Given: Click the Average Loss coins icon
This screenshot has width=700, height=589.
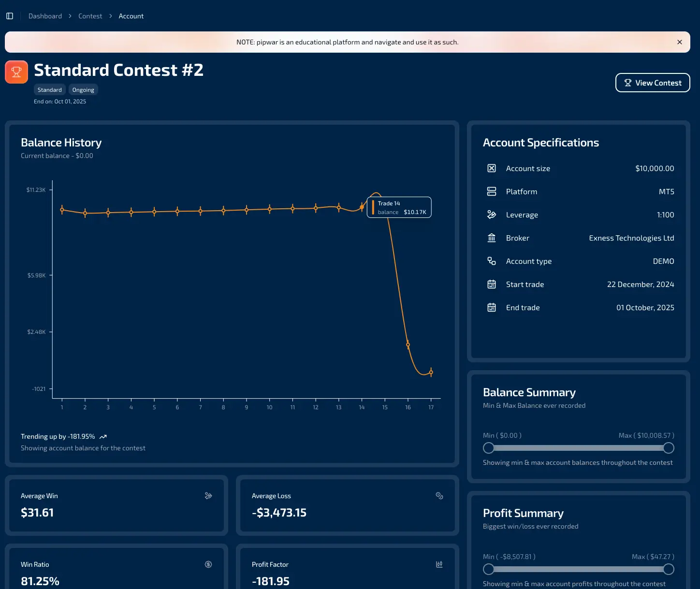Looking at the screenshot, I should coord(439,496).
